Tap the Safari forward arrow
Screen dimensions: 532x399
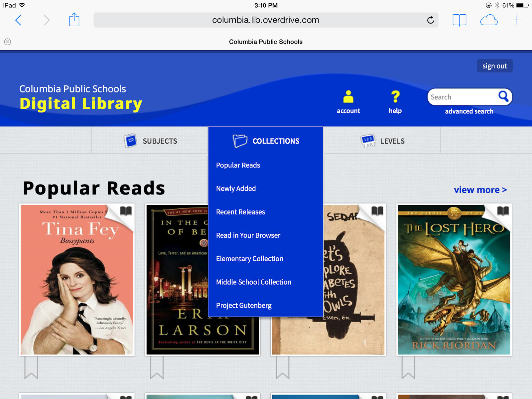[47, 20]
